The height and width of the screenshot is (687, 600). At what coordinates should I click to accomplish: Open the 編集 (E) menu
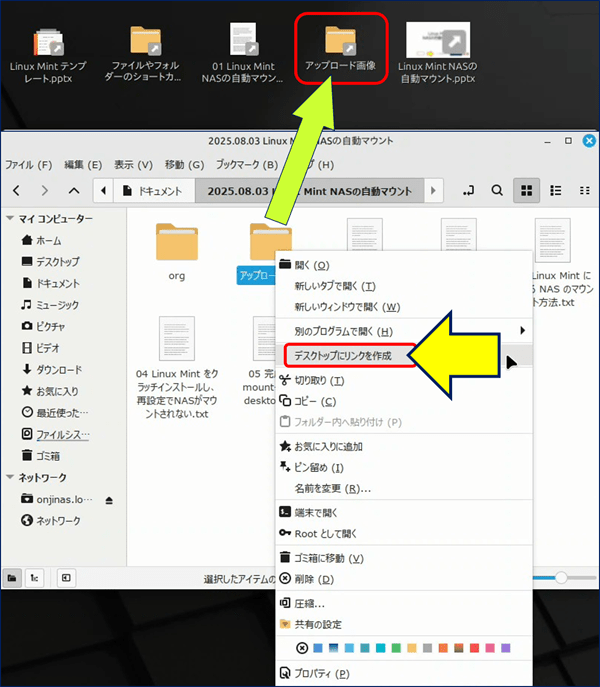[x=83, y=165]
